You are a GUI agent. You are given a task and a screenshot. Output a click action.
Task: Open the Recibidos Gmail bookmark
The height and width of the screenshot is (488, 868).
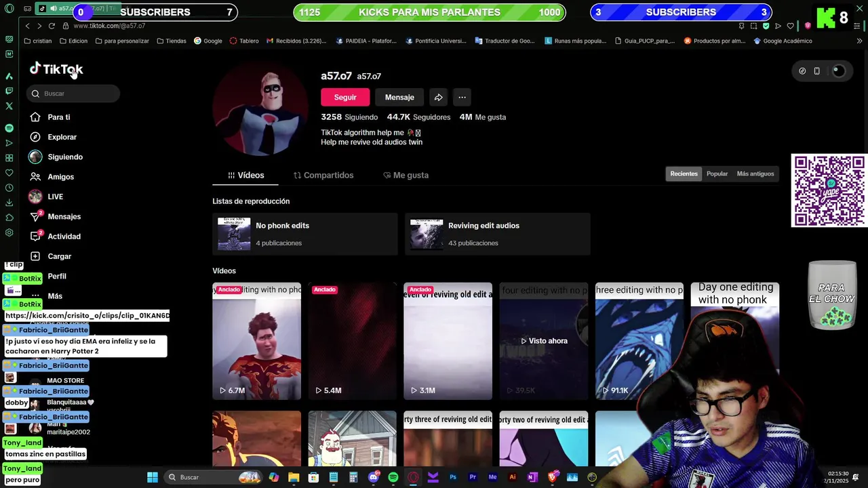[x=296, y=41]
